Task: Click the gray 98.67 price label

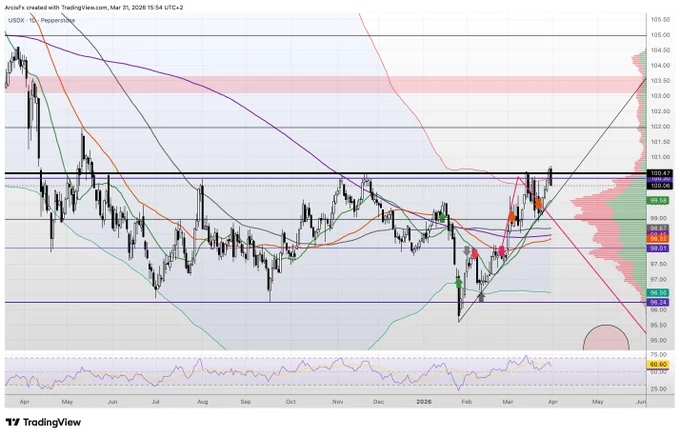Action: pyautogui.click(x=659, y=228)
